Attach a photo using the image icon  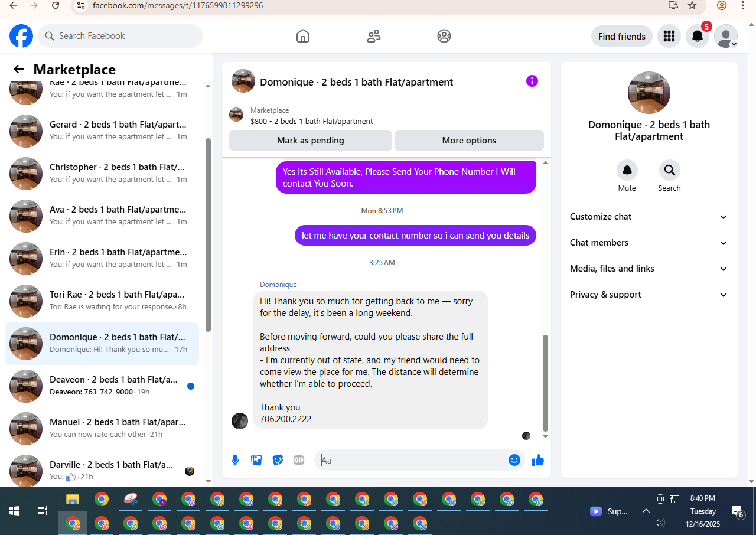[256, 460]
